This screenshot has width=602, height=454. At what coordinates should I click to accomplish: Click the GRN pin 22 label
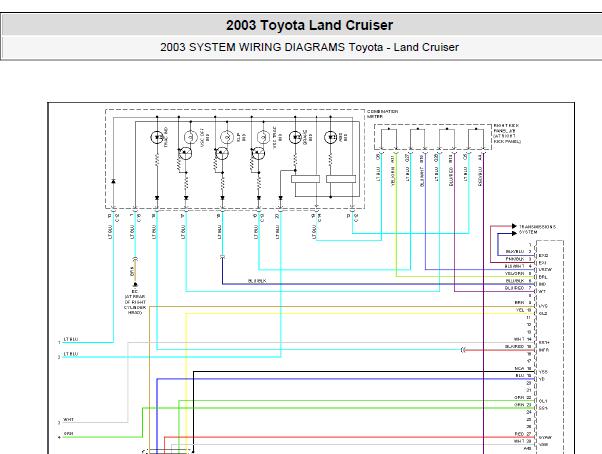tap(519, 398)
